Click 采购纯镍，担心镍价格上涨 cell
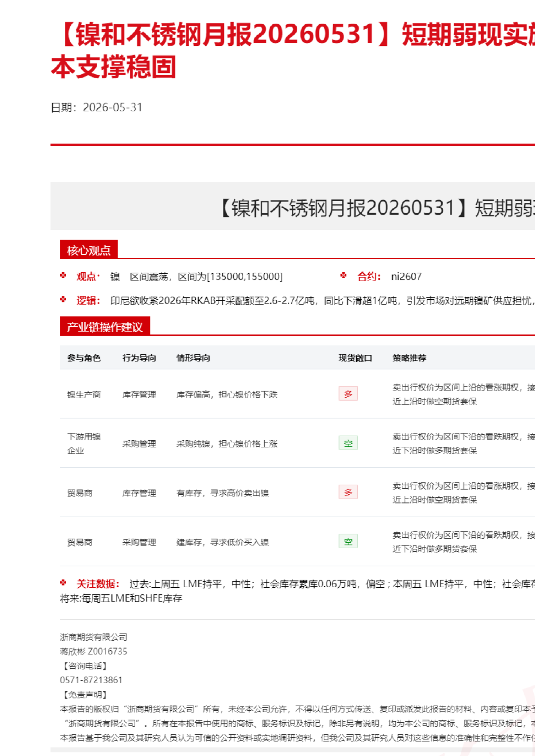 (227, 444)
